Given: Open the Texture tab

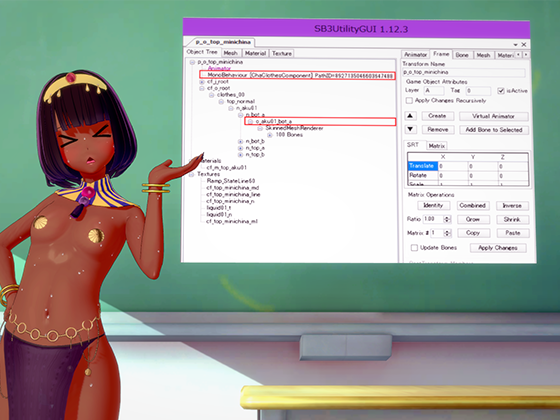Looking at the screenshot, I should pyautogui.click(x=281, y=53).
